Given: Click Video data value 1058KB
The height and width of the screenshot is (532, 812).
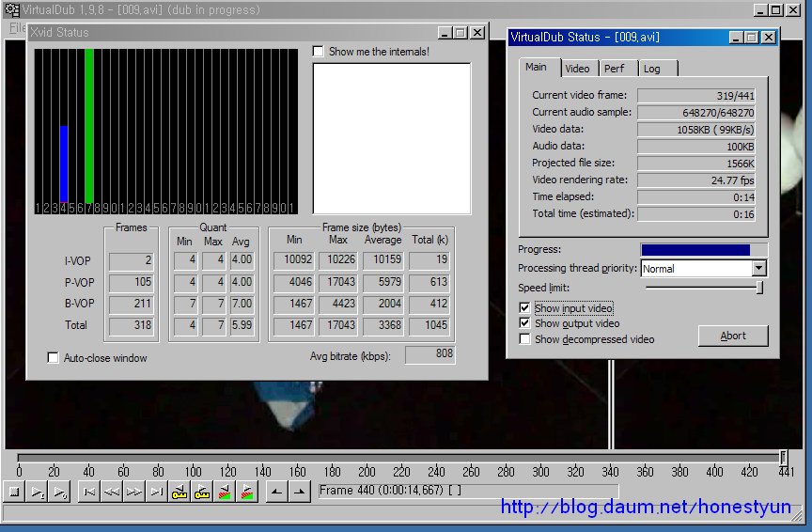Looking at the screenshot, I should pos(696,130).
